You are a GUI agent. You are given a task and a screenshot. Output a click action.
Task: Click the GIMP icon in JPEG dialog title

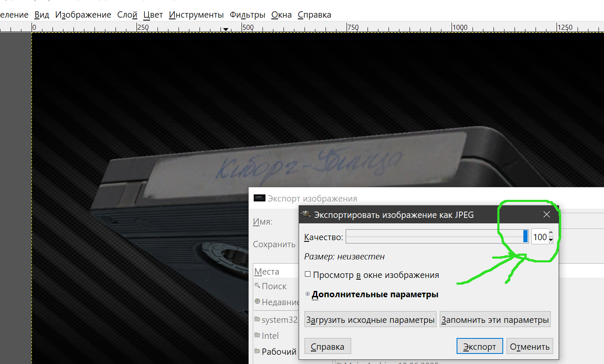coord(306,215)
